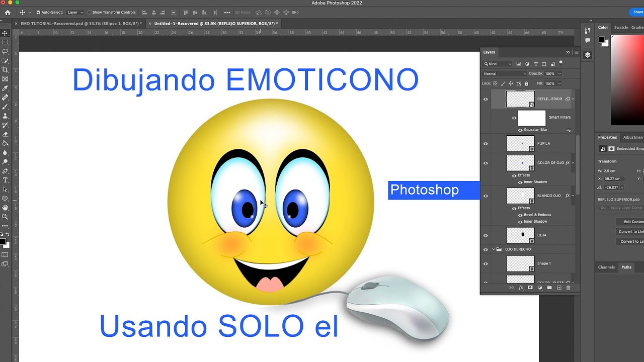This screenshot has width=644, height=362.
Task: Toggle Bevel & Emboss effect visibility
Action: [x=520, y=215]
